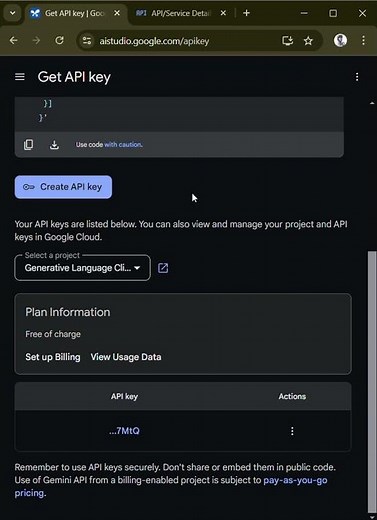This screenshot has height=520, width=377.
Task: Go back to the previous page
Action: click(14, 41)
